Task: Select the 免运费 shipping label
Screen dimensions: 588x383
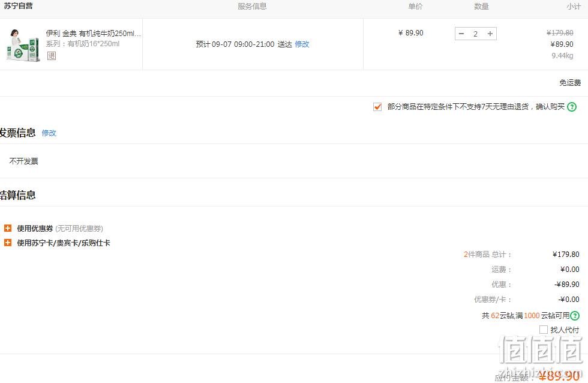Action: click(570, 82)
